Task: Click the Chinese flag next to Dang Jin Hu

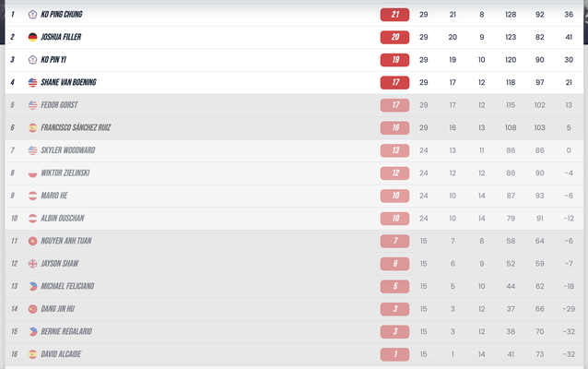Action: click(x=32, y=308)
